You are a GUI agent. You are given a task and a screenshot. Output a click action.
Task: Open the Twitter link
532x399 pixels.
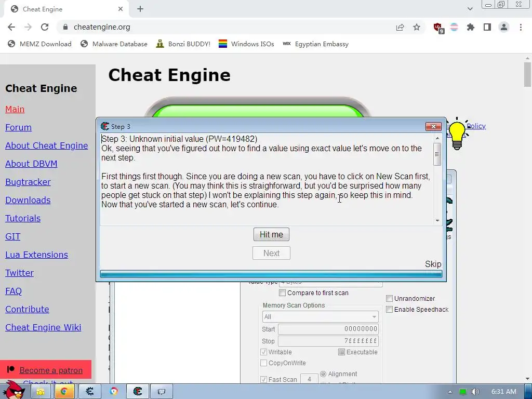pyautogui.click(x=19, y=273)
